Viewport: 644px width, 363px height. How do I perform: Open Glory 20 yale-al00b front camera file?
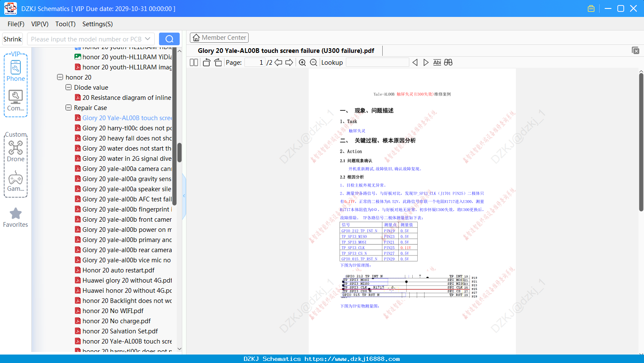pos(123,220)
